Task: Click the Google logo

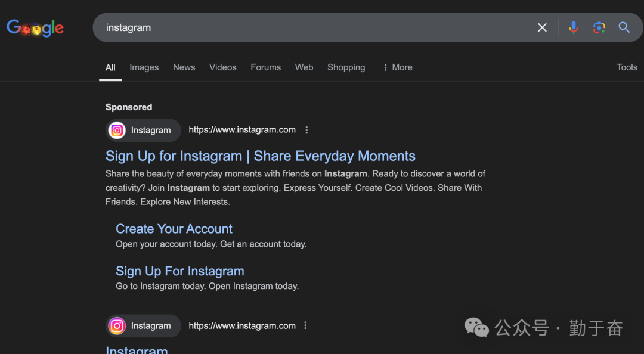Action: [35, 28]
